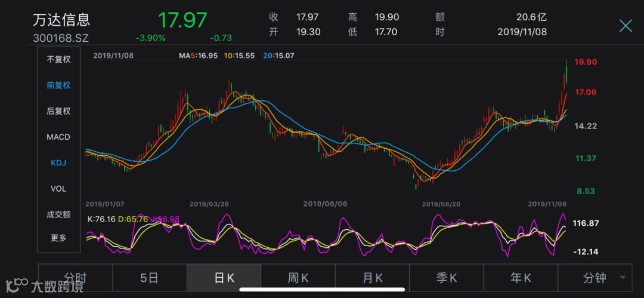This screenshot has width=644, height=298.
Task: Switch to 周K chart tab
Action: (x=298, y=278)
